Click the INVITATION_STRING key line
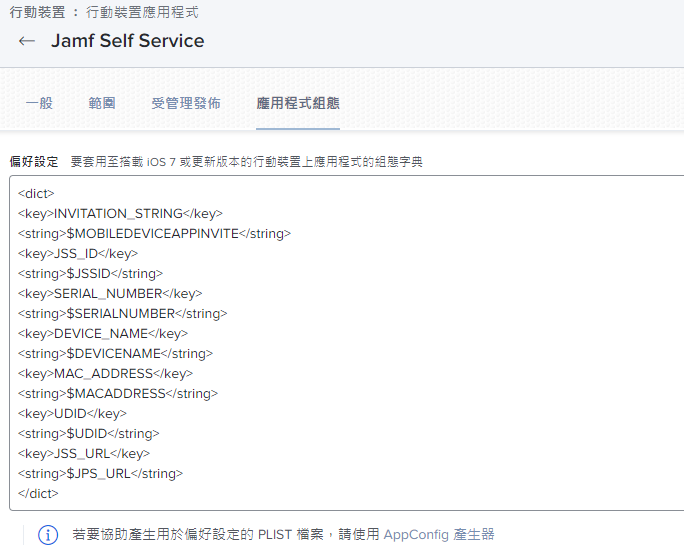Image resolution: width=684 pixels, height=554 pixels. tap(120, 213)
